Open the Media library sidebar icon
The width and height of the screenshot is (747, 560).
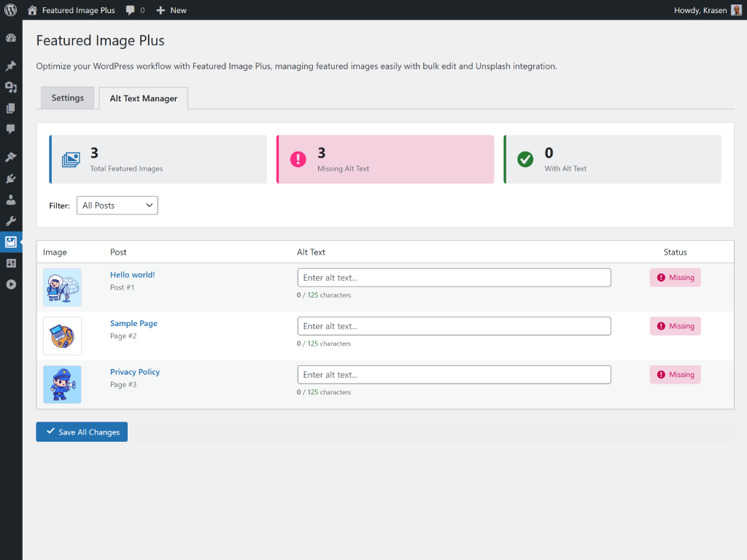point(11,87)
